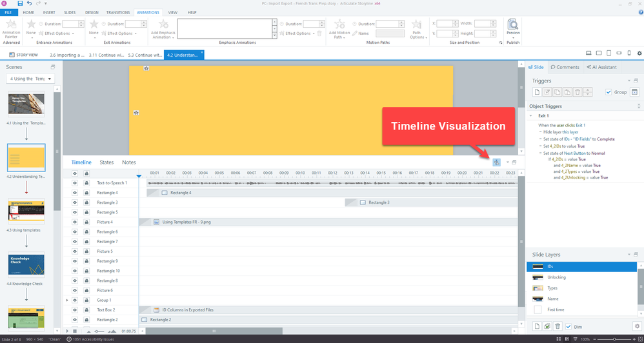Lock the Text Box 2 timeline row

coord(86,309)
